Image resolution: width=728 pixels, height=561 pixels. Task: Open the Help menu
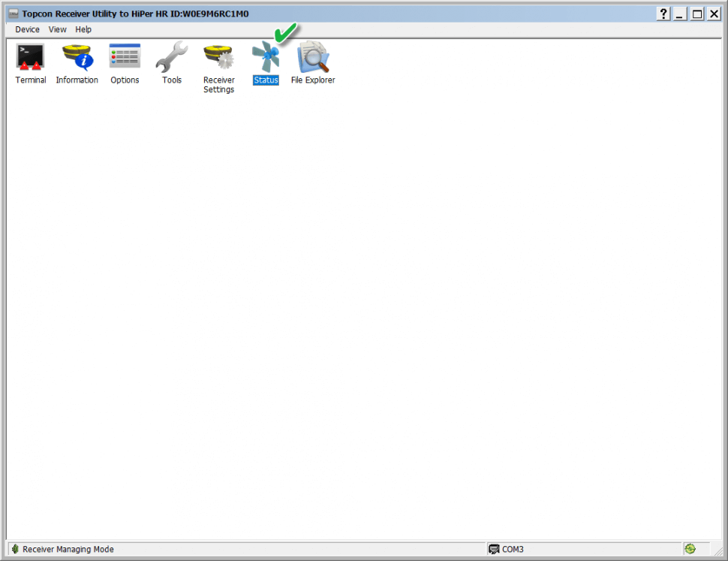click(x=83, y=29)
